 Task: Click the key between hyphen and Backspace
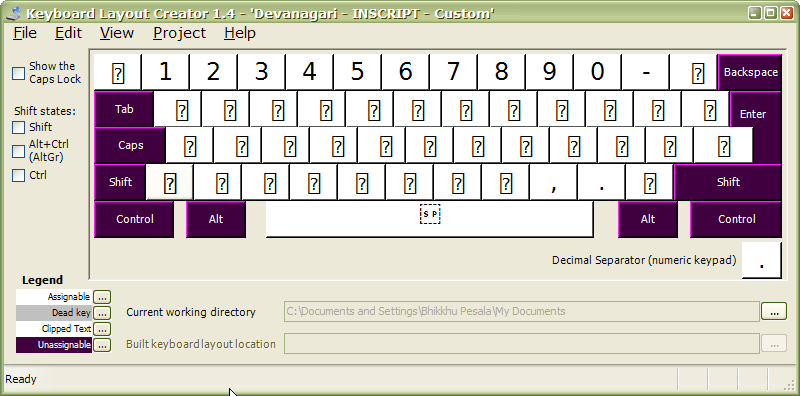coord(693,72)
